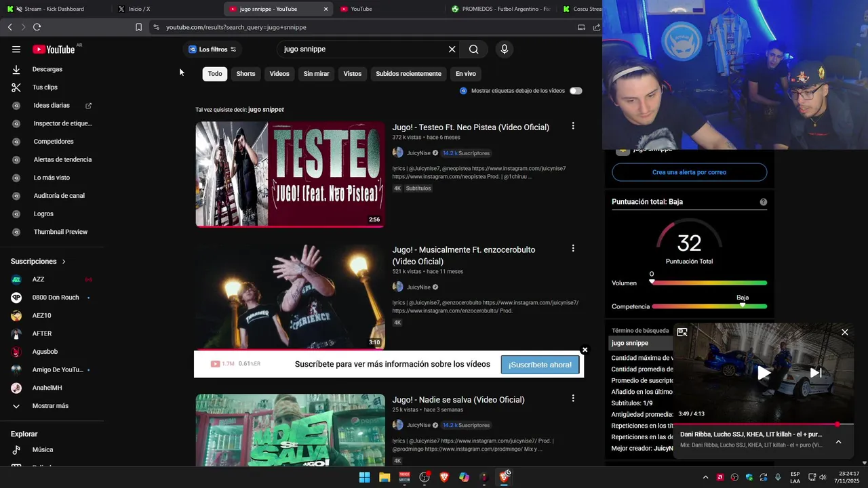Select the Shorts filter chip

[x=245, y=74]
